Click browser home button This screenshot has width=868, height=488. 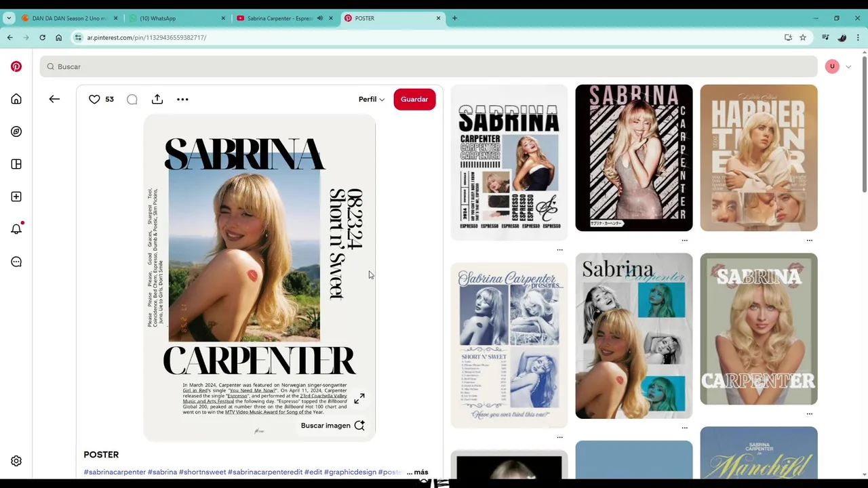click(x=58, y=37)
